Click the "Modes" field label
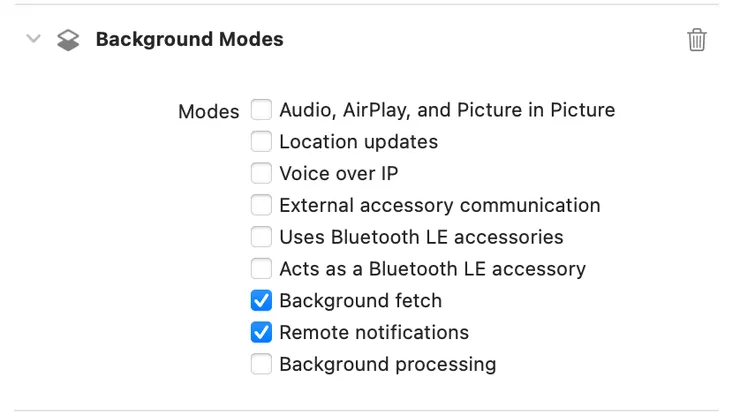The width and height of the screenshot is (740, 415). (208, 112)
